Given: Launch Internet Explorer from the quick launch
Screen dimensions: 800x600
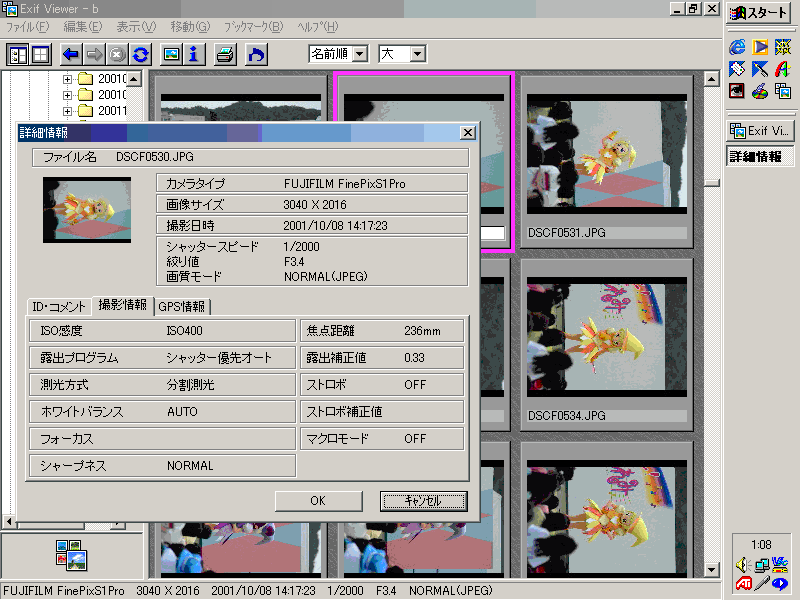Looking at the screenshot, I should [x=738, y=46].
